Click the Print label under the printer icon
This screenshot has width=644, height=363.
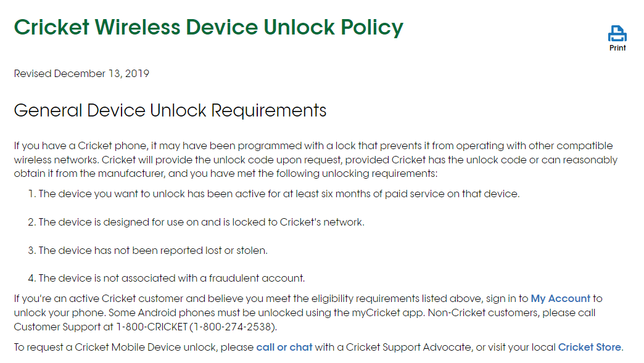pos(617,47)
